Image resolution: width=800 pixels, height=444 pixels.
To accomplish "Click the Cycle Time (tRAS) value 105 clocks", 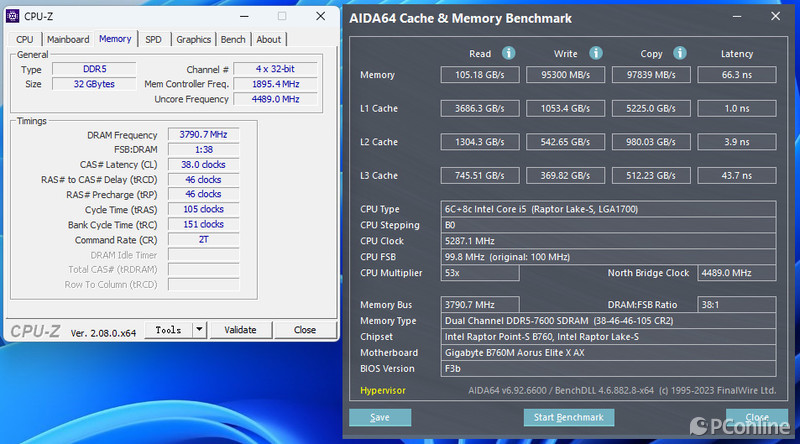I will click(204, 209).
